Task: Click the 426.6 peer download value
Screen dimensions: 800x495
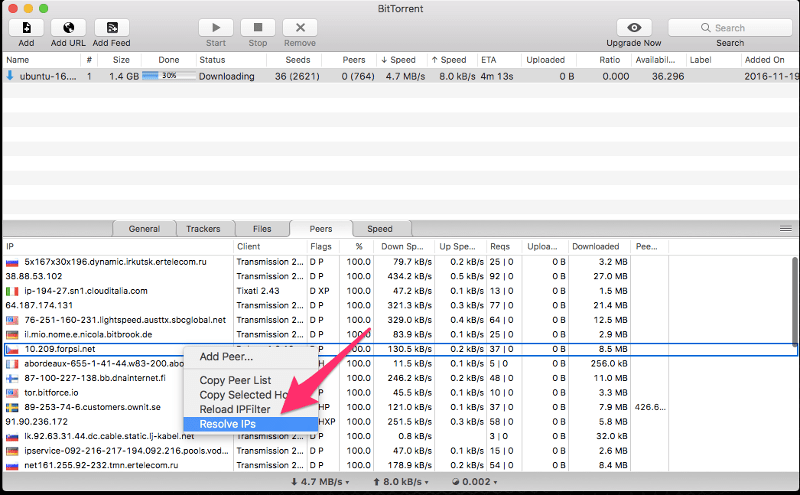Action: [650, 407]
